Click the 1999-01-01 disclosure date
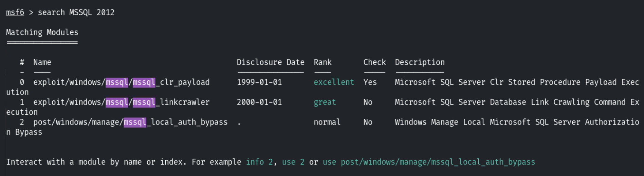644x176 pixels. pos(259,82)
